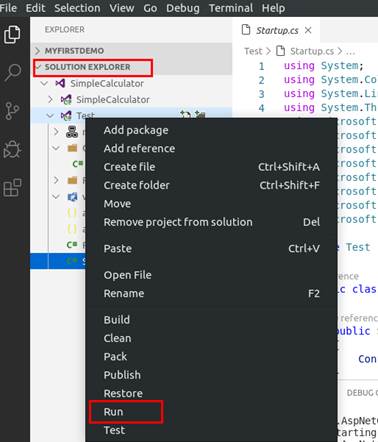The image size is (378, 442).
Task: Click the SimpleCalculator solution Visual Studio icon
Action: [x=60, y=83]
